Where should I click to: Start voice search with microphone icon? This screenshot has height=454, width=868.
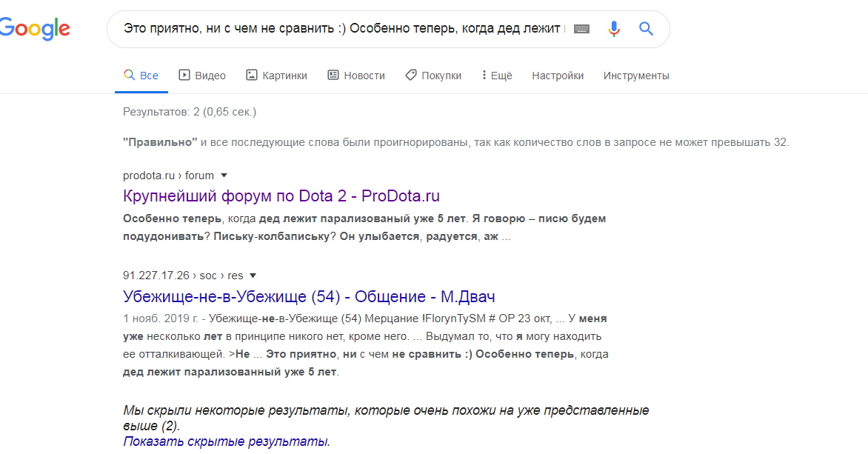tap(613, 29)
